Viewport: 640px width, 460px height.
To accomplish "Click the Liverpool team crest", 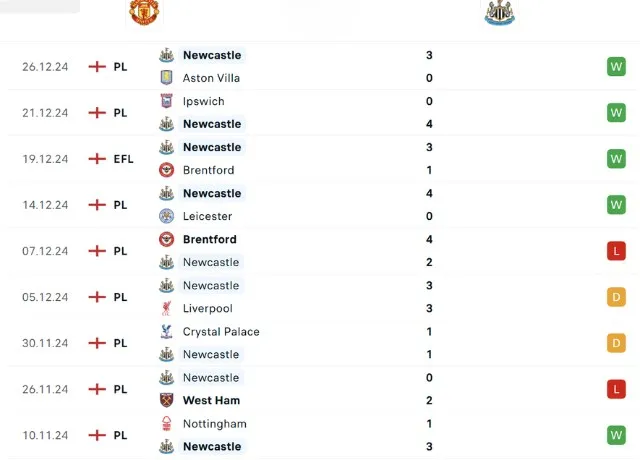I will coord(166,309).
